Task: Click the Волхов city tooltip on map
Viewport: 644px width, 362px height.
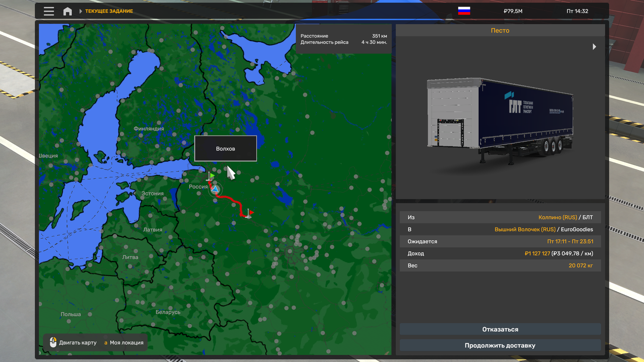Action: click(x=225, y=148)
